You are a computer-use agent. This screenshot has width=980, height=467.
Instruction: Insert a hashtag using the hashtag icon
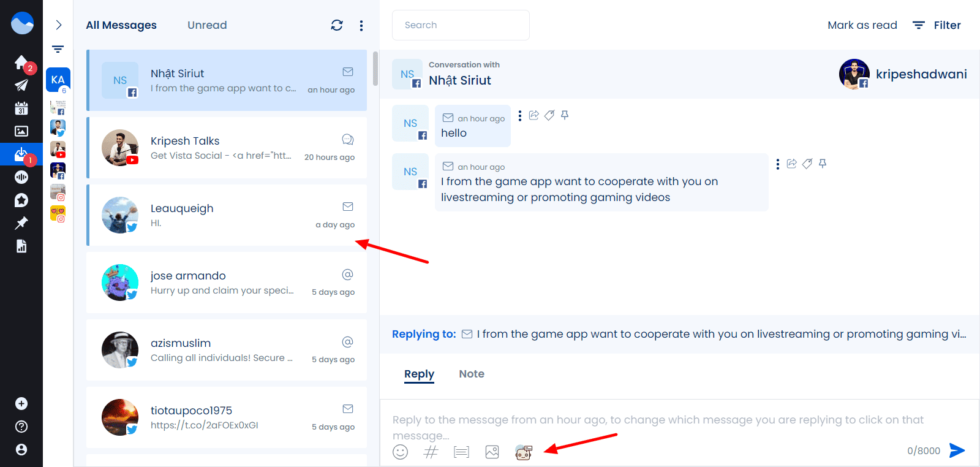pos(431,452)
